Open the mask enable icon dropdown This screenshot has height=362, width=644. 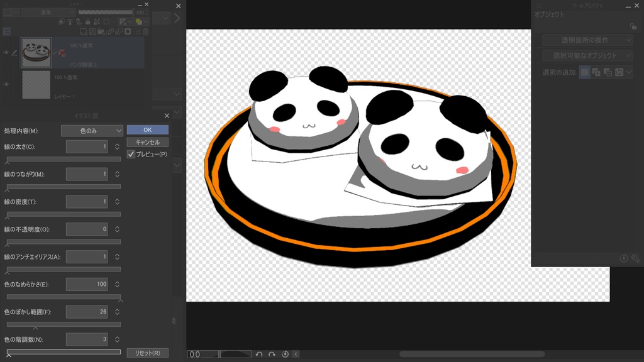109,22
